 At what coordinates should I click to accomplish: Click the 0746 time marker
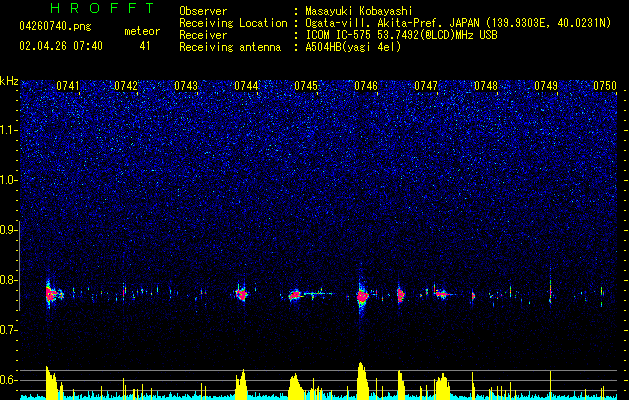366,86
